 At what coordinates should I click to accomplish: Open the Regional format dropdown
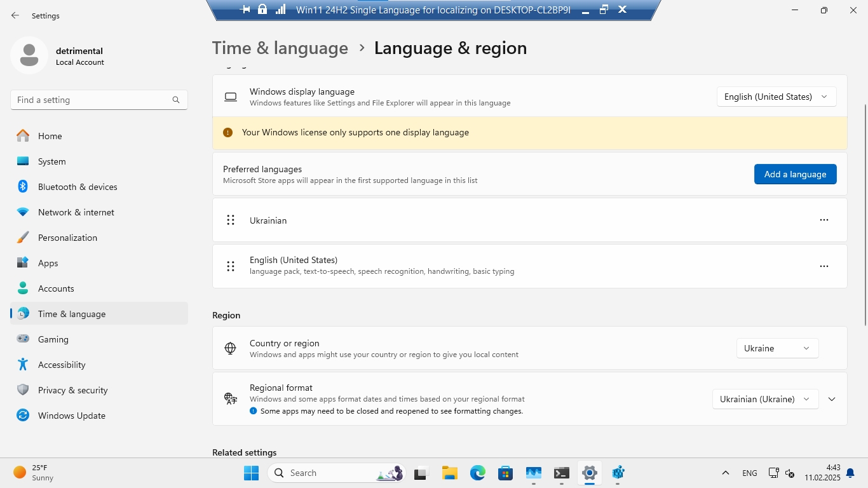click(x=764, y=399)
